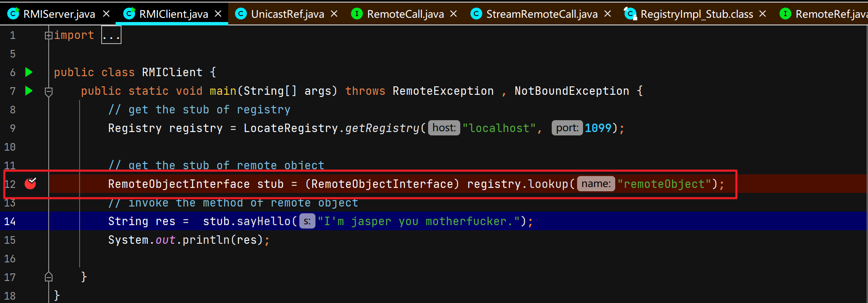This screenshot has width=868, height=303.
Task: Expand the import ellipsis placeholder
Action: 111,35
